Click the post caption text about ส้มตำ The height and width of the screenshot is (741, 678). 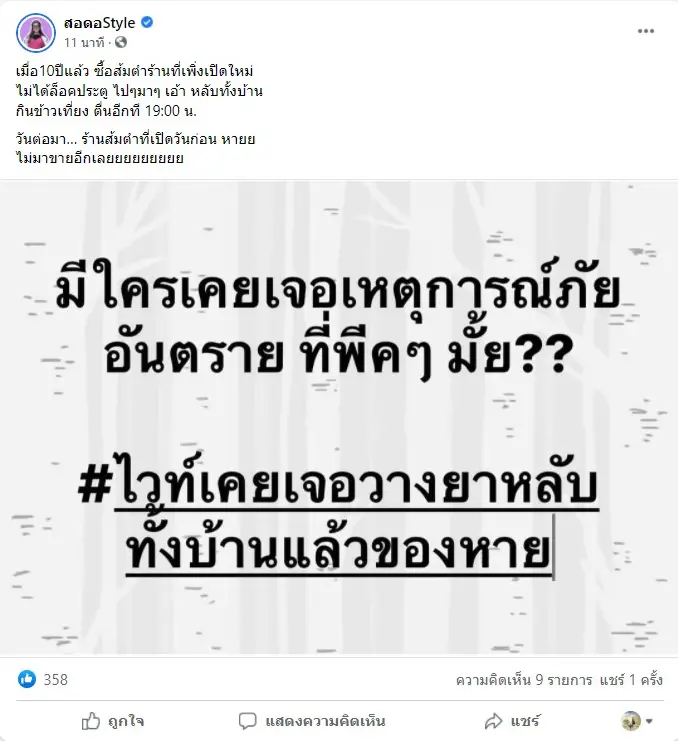139,114
